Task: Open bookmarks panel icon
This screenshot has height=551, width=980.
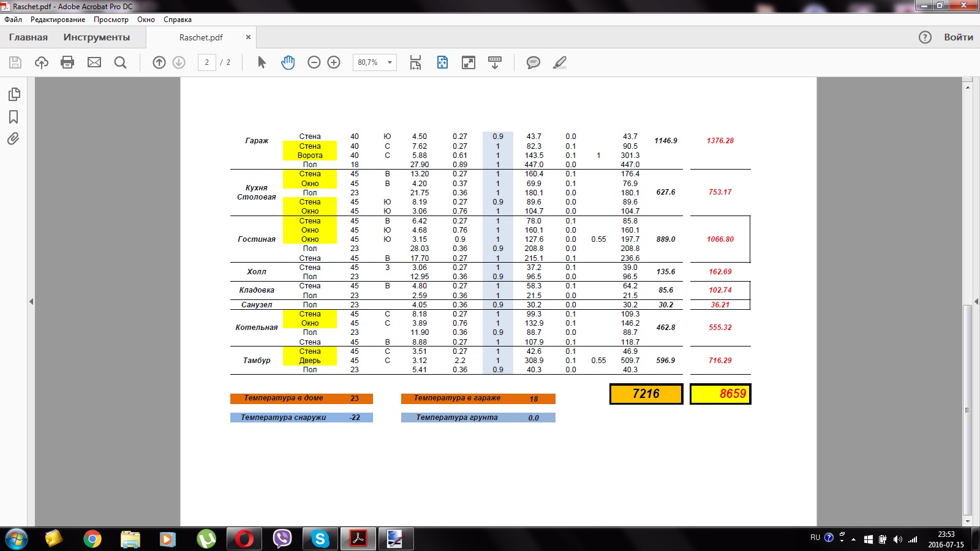Action: 13,117
